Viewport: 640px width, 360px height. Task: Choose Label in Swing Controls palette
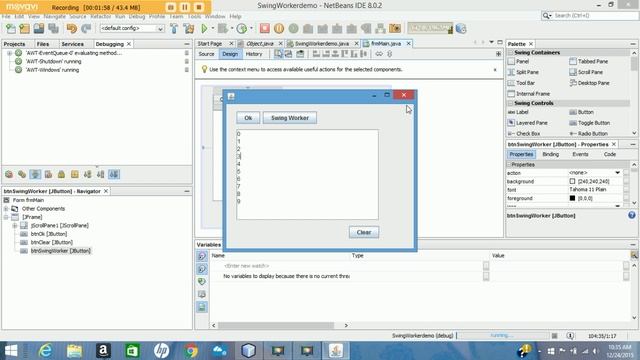click(x=518, y=112)
